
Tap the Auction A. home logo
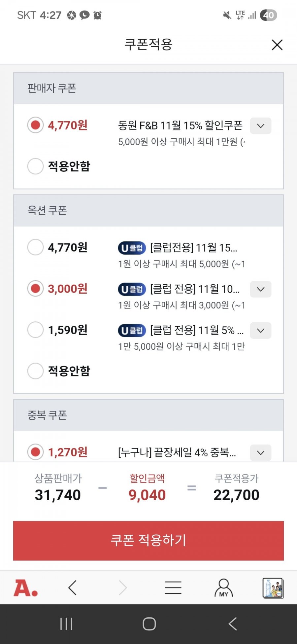pyautogui.click(x=26, y=588)
